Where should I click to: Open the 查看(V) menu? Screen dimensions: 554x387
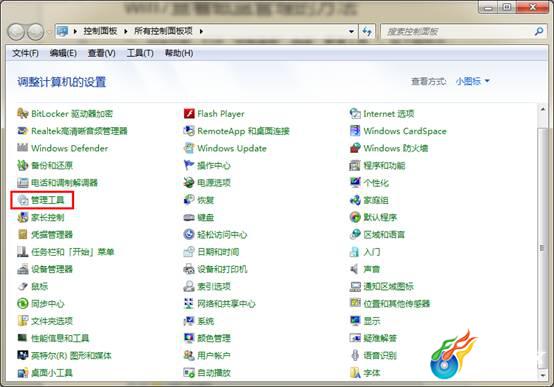(x=102, y=53)
